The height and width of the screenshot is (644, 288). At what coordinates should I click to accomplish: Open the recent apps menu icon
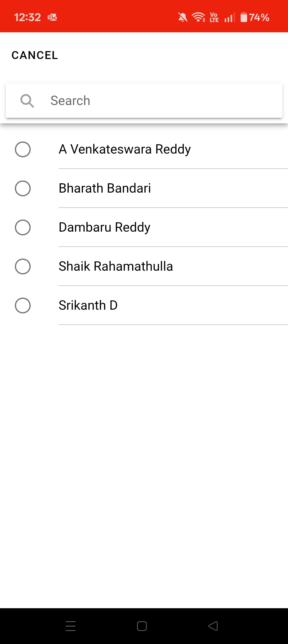pos(71,626)
